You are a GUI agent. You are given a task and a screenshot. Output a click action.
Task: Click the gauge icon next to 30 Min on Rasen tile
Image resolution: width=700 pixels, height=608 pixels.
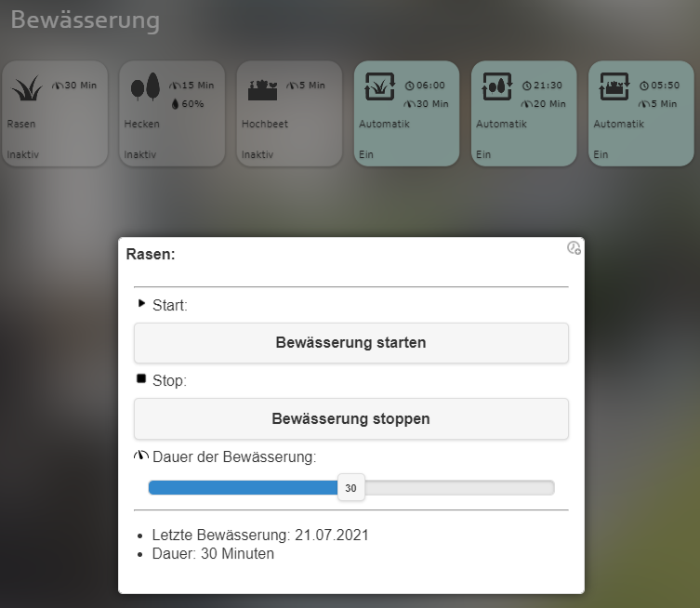(x=58, y=86)
